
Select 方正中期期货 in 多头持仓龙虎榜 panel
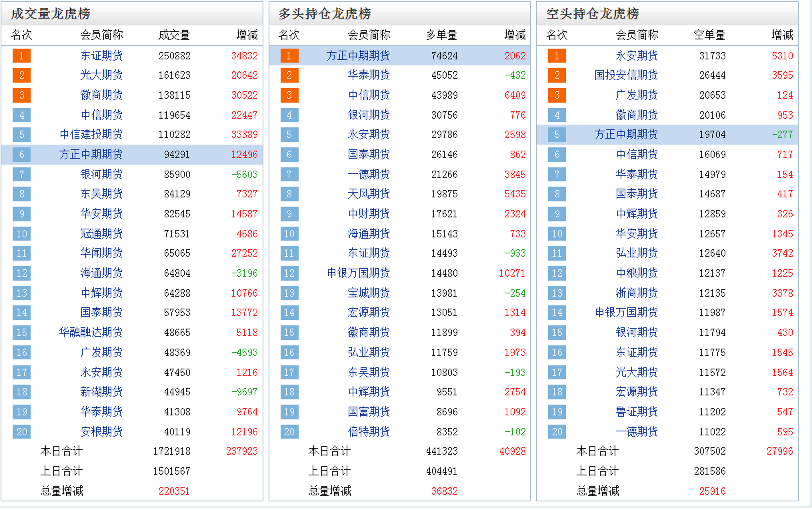(359, 56)
